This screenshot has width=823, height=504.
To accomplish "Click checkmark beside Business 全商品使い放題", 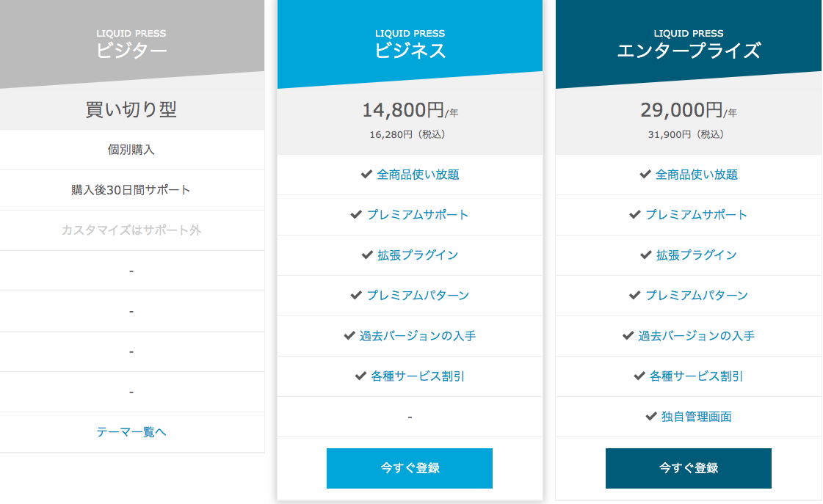I will [x=367, y=175].
